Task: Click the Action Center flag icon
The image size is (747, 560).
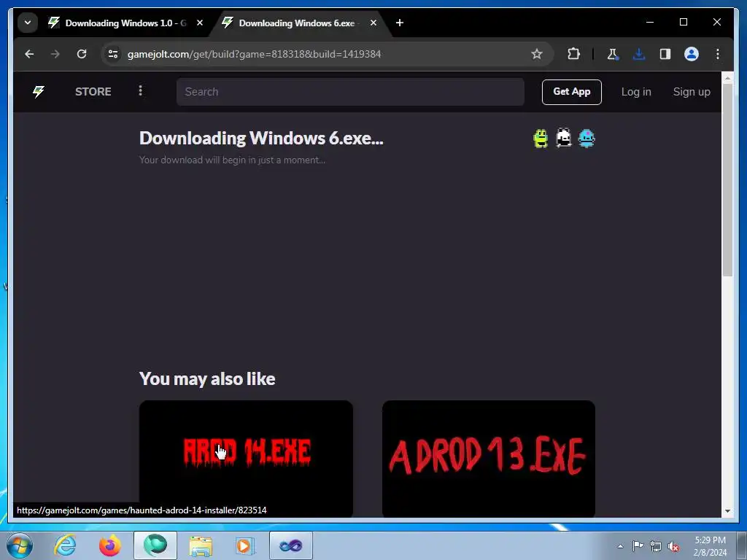Action: [x=638, y=545]
